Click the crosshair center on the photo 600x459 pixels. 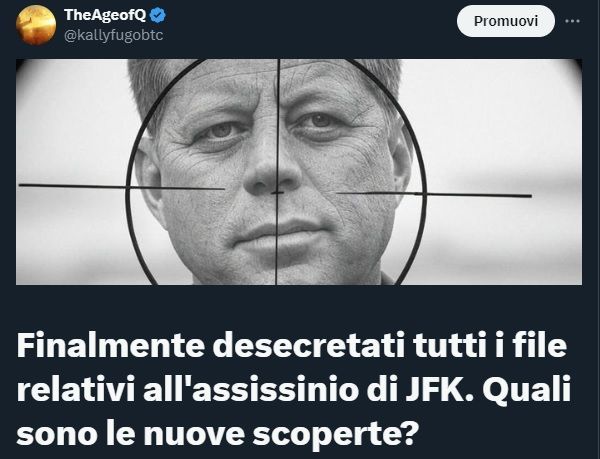(x=277, y=192)
